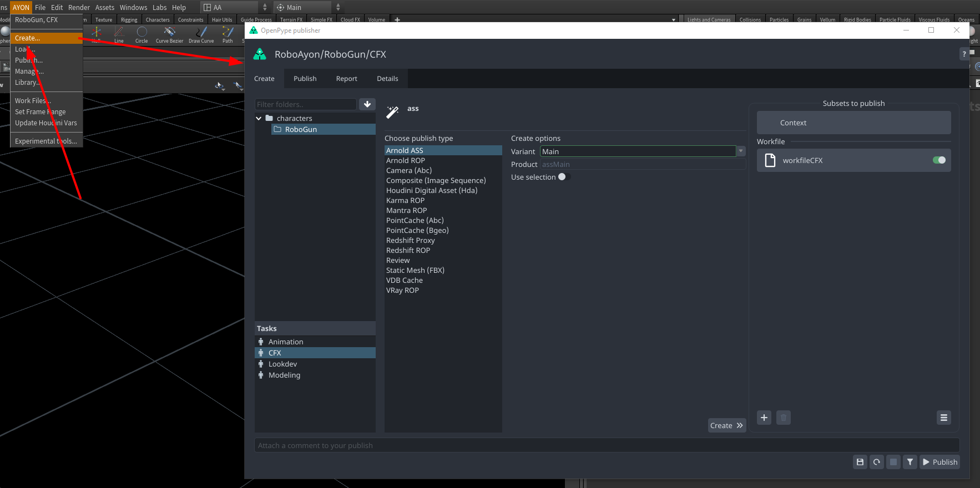Choose Static Mesh (FBX) publish type
The width and height of the screenshot is (980, 488).
point(443,270)
